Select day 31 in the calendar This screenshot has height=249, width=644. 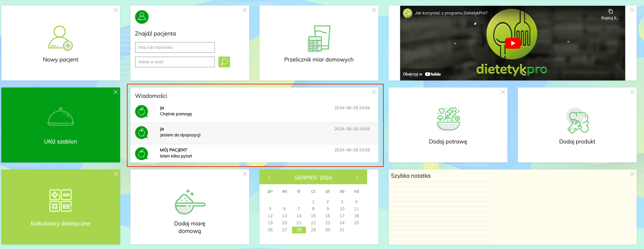click(x=342, y=230)
